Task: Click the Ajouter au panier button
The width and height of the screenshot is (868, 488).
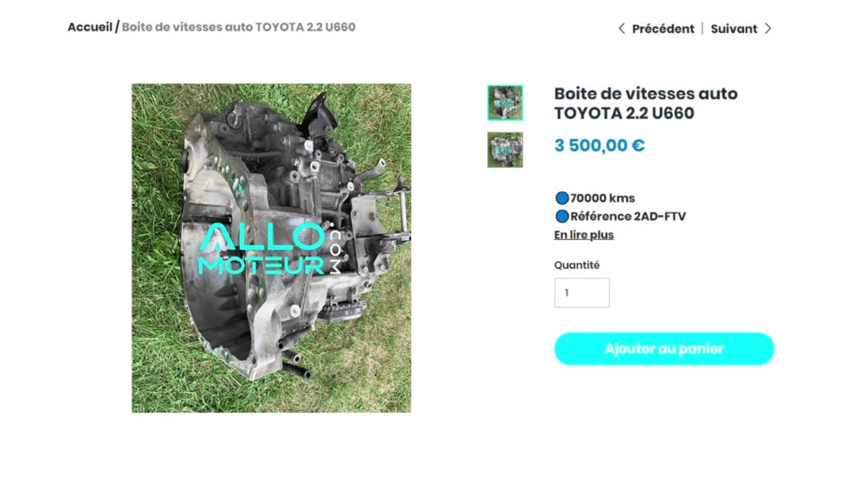Action: pos(664,349)
